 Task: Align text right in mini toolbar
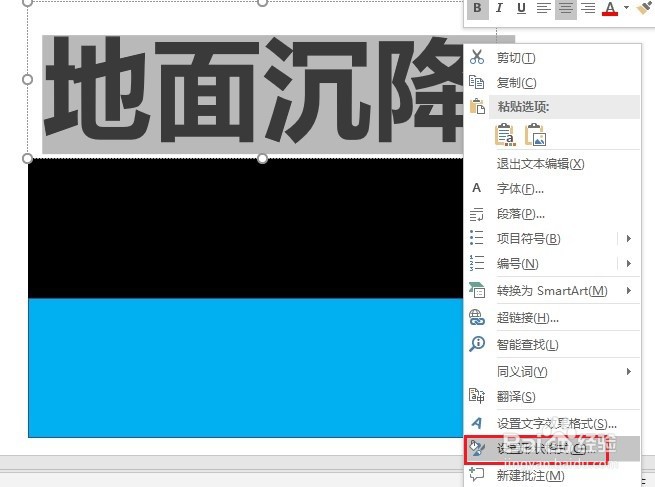(x=588, y=8)
